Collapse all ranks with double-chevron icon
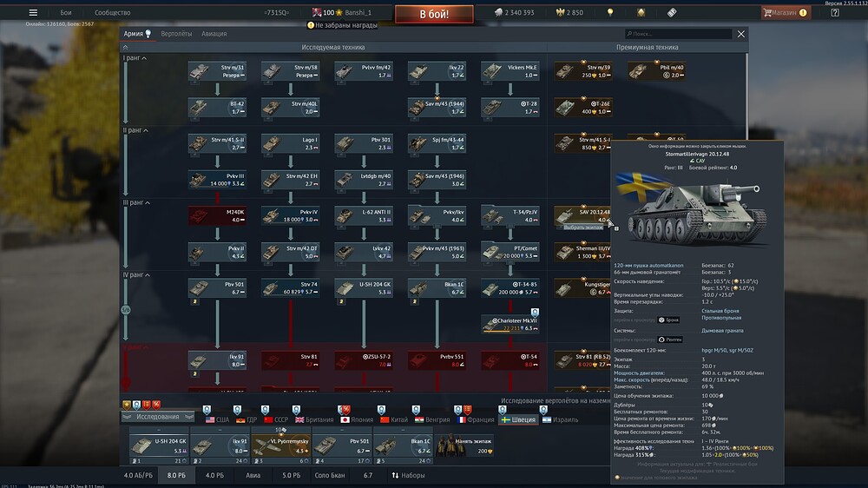This screenshot has width=868, height=488. (125, 48)
